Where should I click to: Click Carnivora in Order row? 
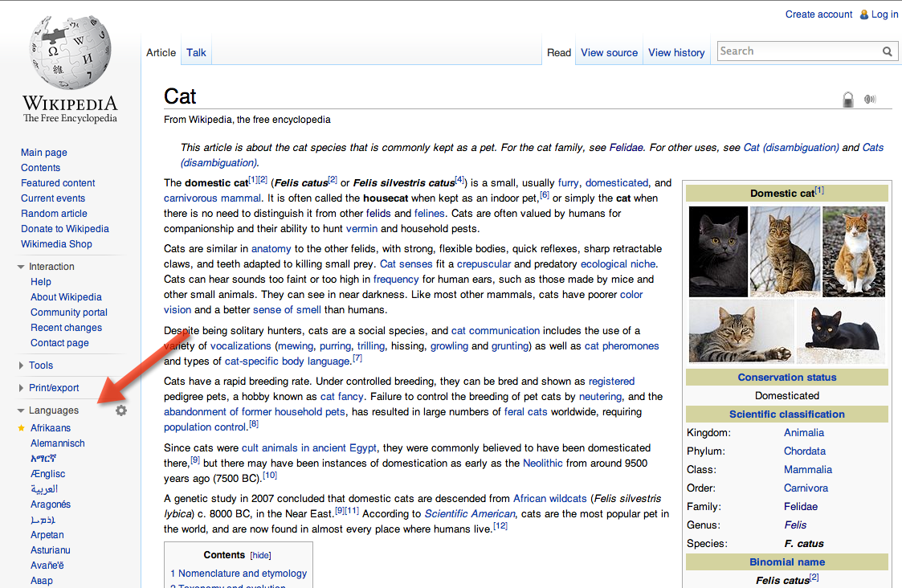pos(806,488)
